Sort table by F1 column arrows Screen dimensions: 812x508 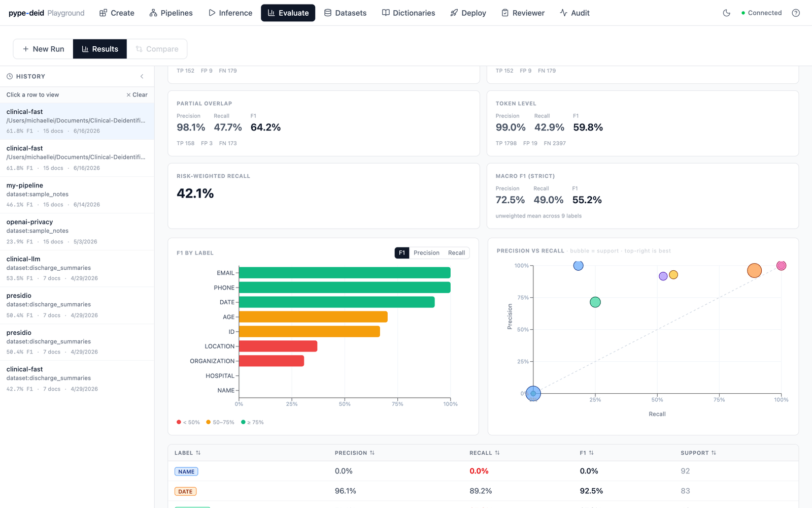591,453
